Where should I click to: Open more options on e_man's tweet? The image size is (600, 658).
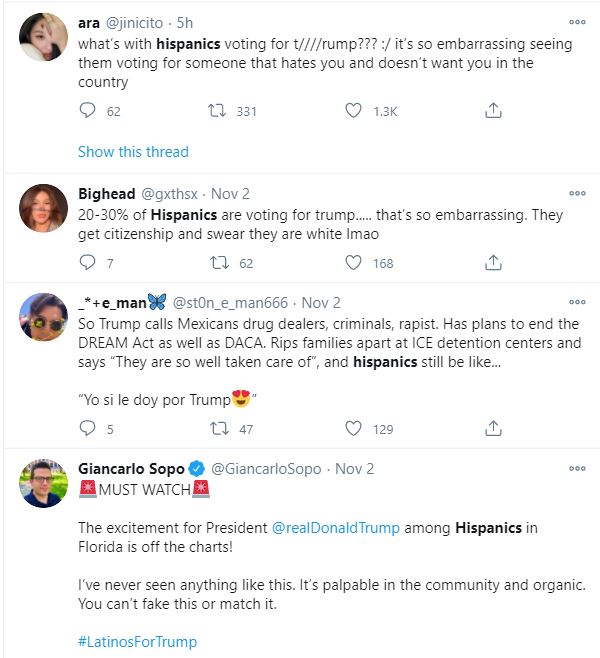point(577,302)
